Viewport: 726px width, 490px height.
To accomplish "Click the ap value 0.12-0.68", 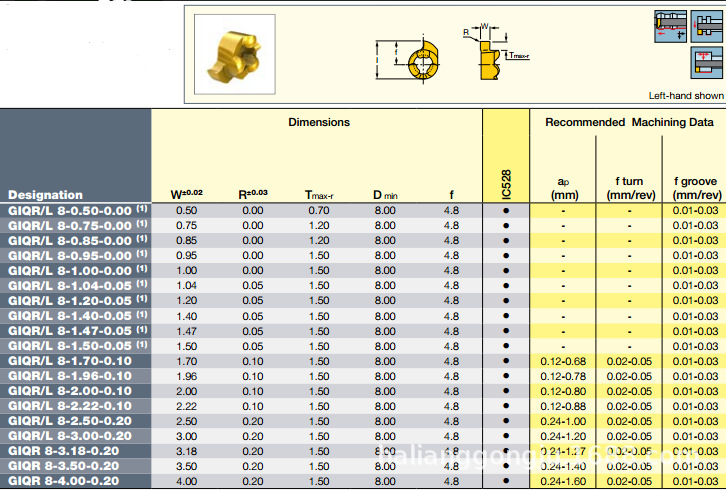I will click(563, 361).
